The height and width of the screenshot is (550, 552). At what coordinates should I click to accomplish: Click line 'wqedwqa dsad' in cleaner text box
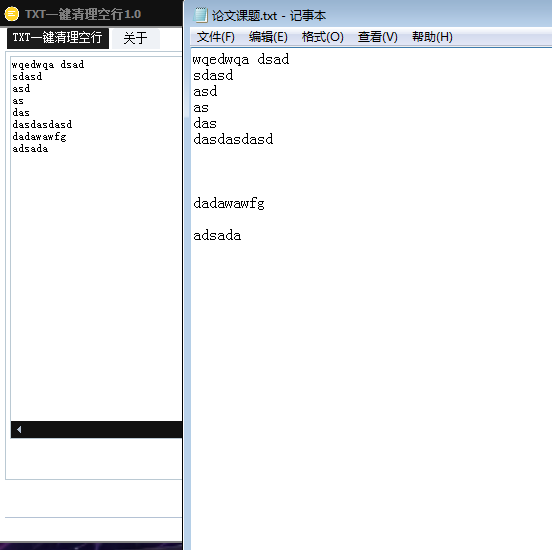(x=48, y=64)
